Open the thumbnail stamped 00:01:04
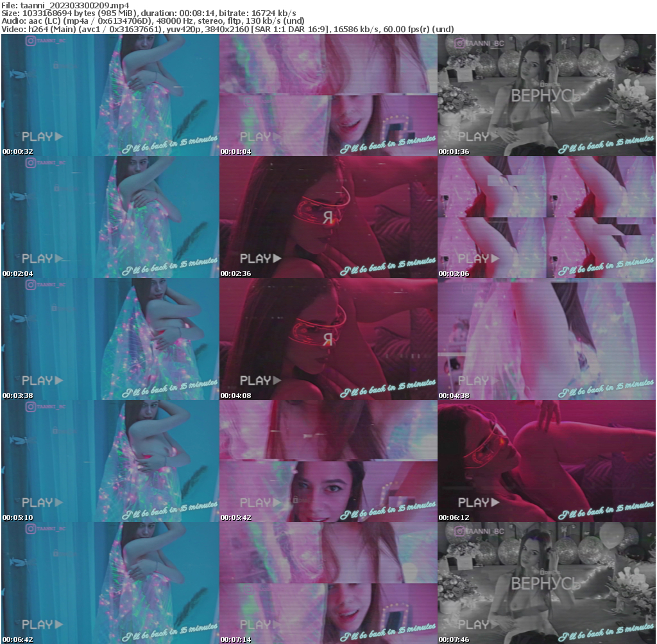 click(x=328, y=95)
